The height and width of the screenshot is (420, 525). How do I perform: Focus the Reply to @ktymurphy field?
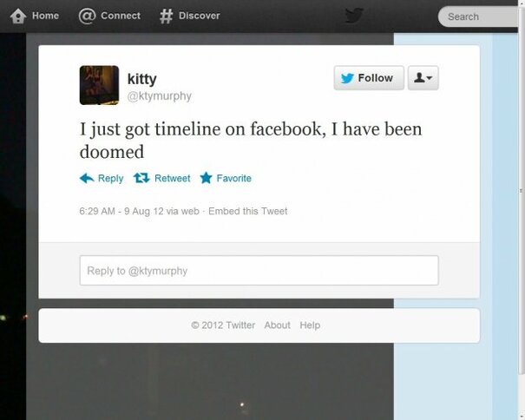[x=259, y=270]
